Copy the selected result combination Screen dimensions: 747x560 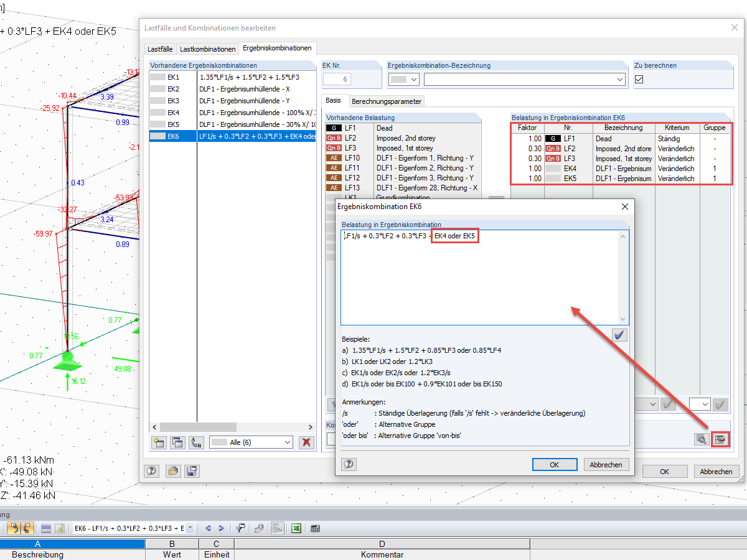(177, 442)
